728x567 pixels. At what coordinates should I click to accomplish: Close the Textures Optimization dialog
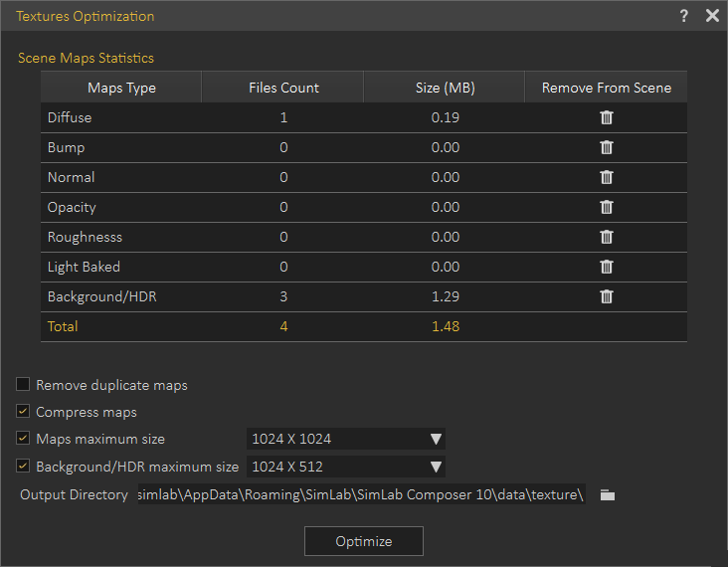point(712,16)
